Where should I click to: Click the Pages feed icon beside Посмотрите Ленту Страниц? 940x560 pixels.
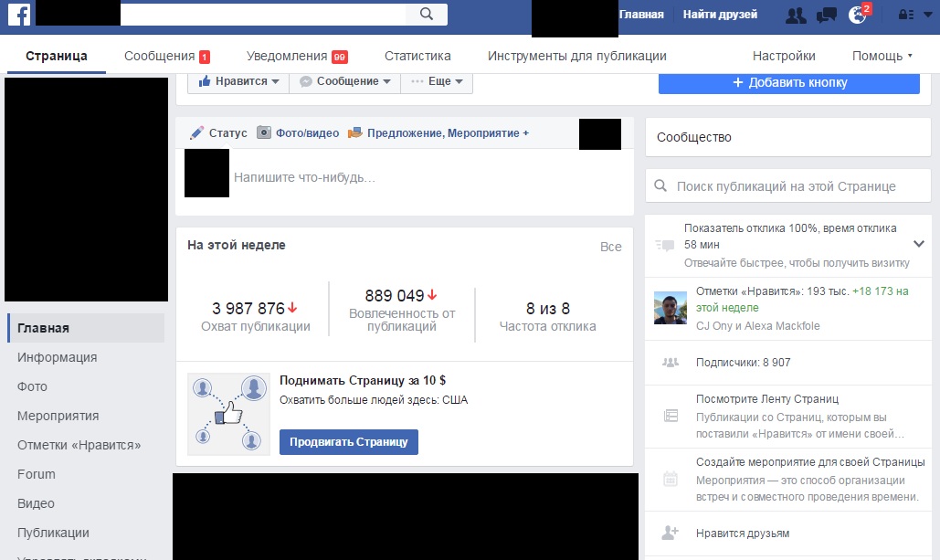point(671,416)
